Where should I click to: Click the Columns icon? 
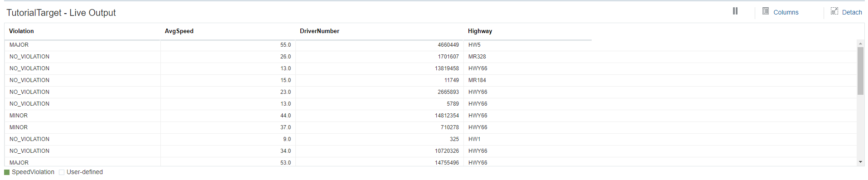766,11
